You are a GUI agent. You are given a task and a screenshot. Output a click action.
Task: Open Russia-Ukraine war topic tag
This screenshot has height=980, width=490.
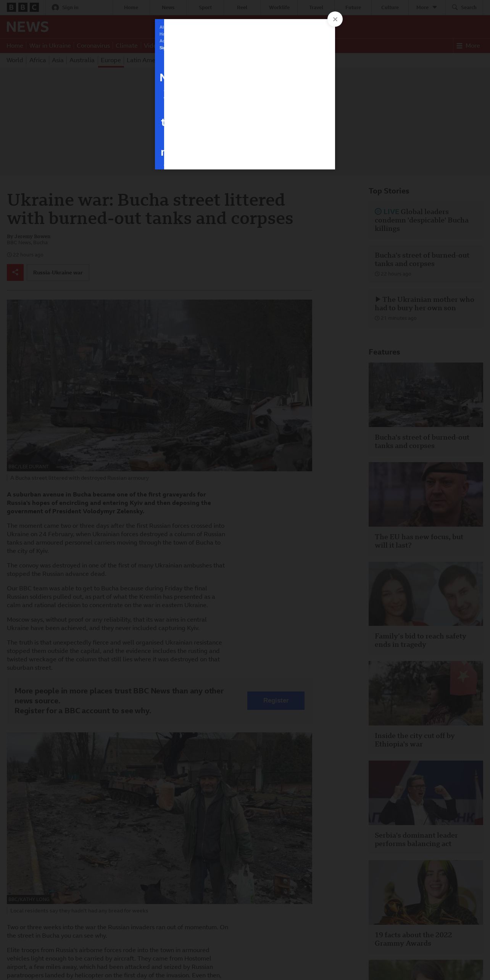tap(58, 272)
